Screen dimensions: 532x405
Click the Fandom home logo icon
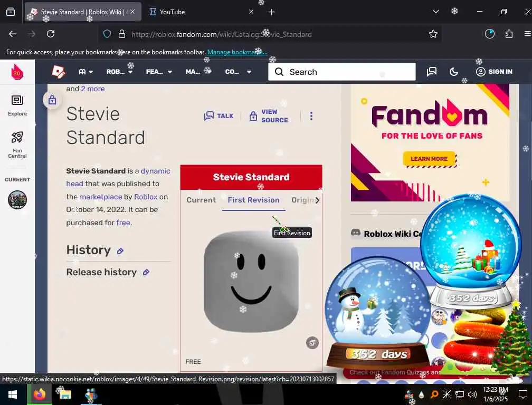[x=17, y=72]
